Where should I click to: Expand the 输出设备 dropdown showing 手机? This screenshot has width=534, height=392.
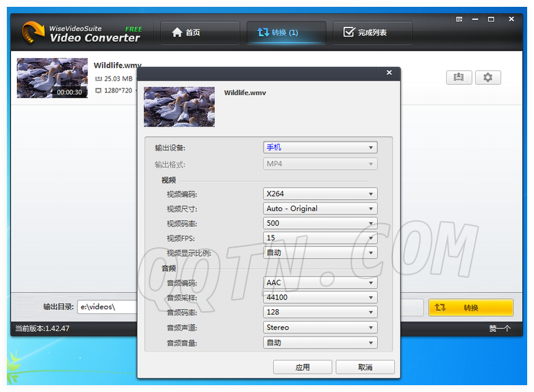pyautogui.click(x=320, y=147)
